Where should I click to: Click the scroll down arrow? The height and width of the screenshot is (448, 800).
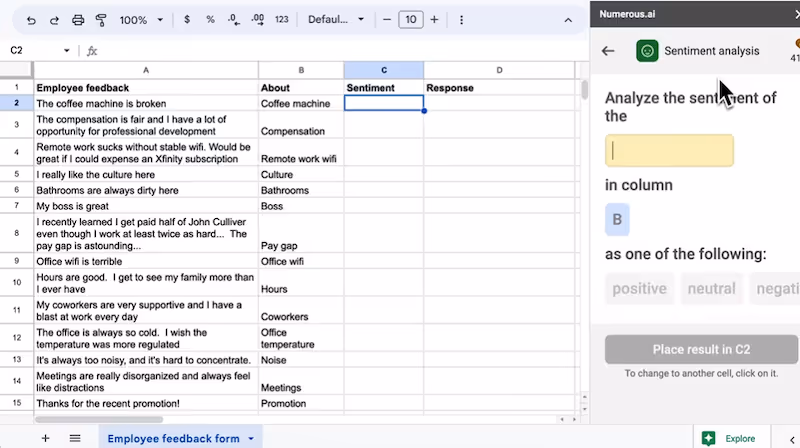tap(584, 409)
